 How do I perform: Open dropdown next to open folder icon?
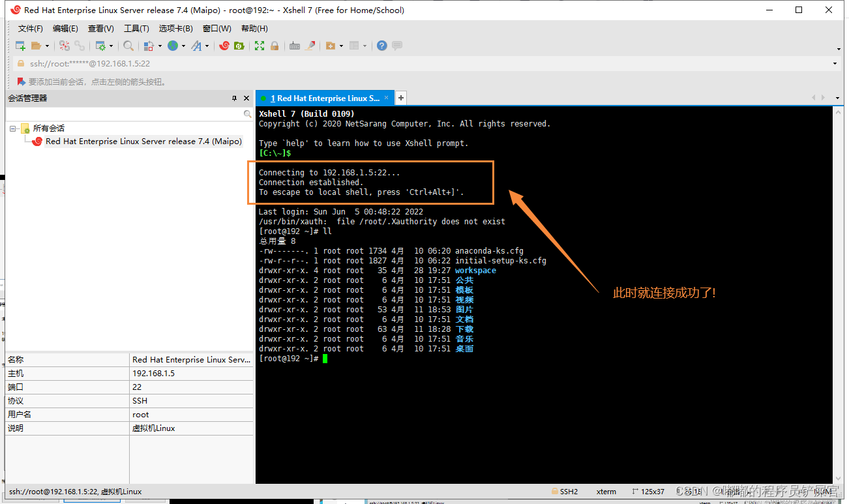(x=47, y=46)
